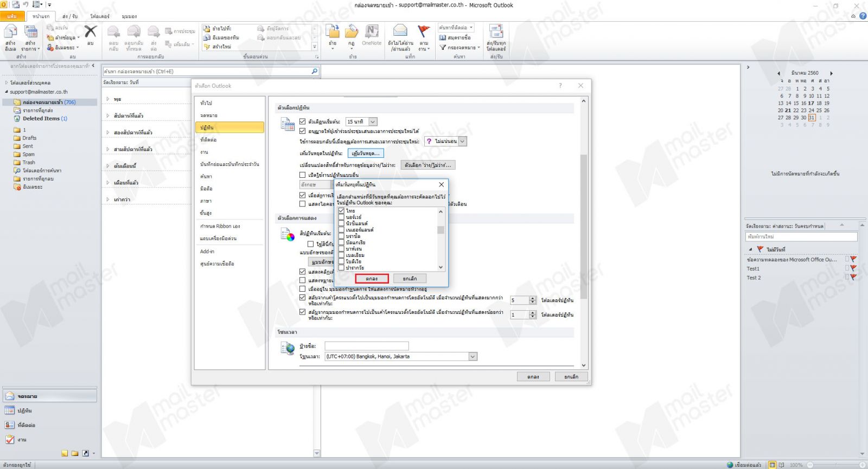Go to next month in the calendar navigator
868x469 pixels.
click(x=831, y=73)
